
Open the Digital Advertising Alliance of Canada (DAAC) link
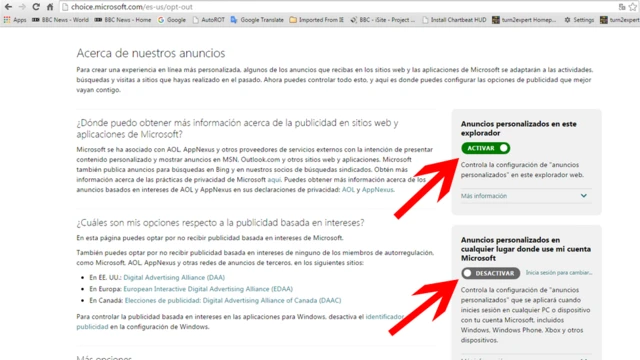[233, 300]
